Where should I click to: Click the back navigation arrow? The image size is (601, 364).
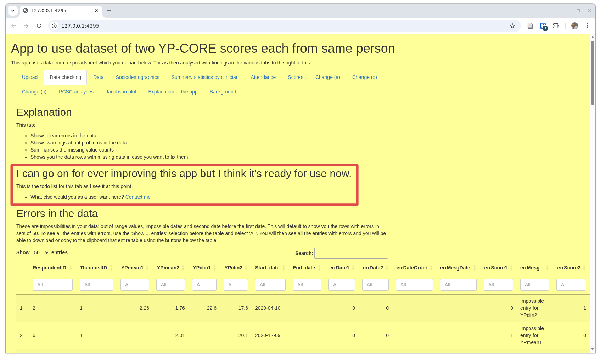pos(13,26)
